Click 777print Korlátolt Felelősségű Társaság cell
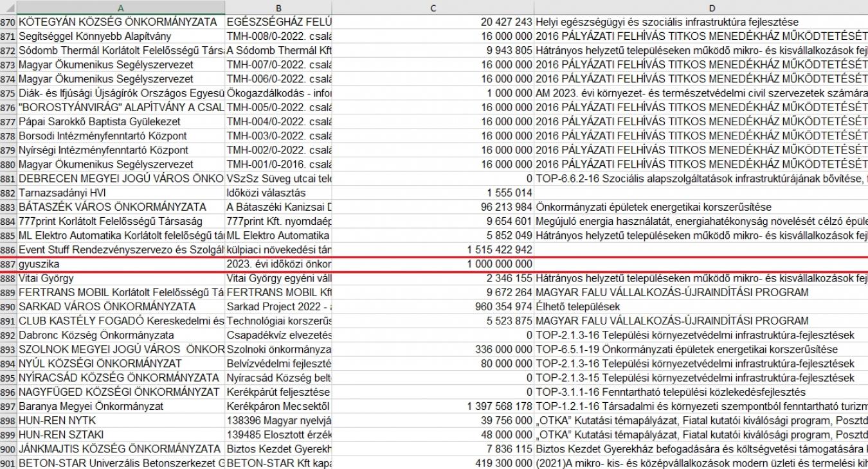 pyautogui.click(x=122, y=221)
